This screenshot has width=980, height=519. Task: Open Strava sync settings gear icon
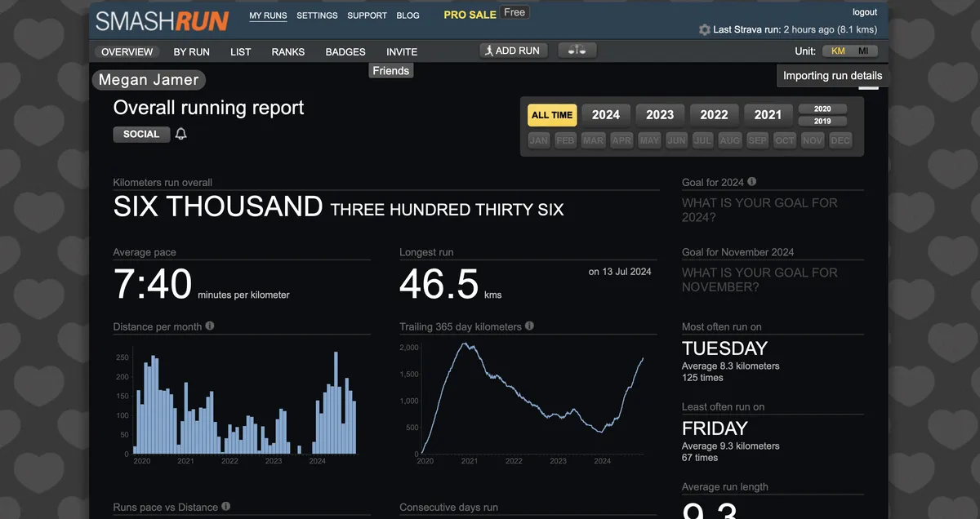[x=704, y=29]
